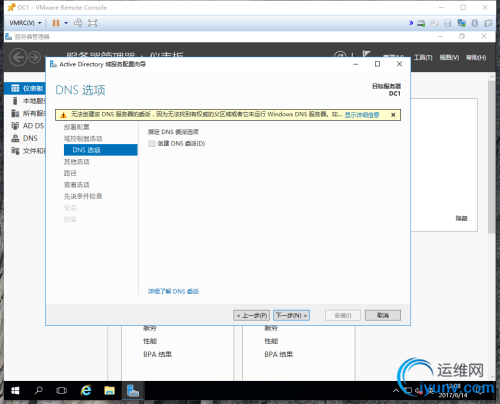The image size is (500, 404).
Task: Open Server Manager notifications flag
Action: pyautogui.click(x=367, y=54)
